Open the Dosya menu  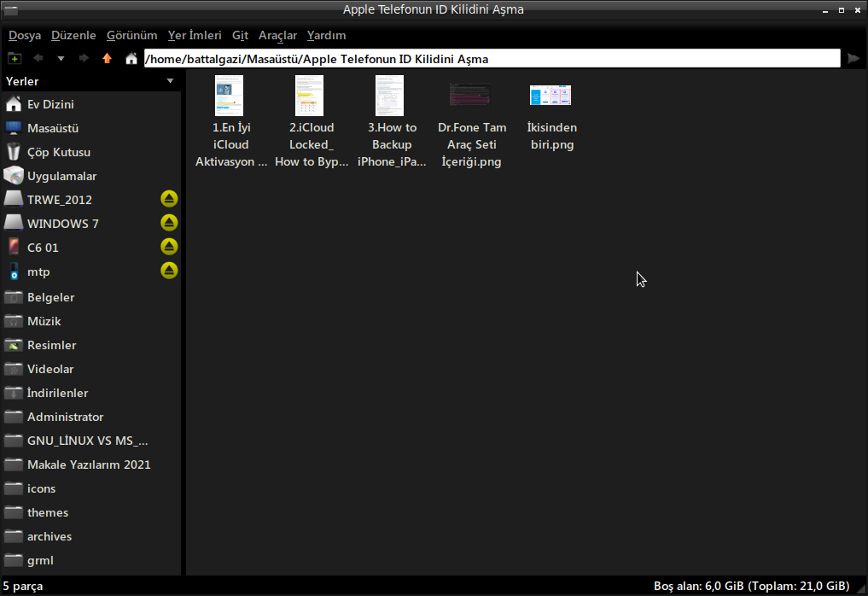(x=25, y=36)
